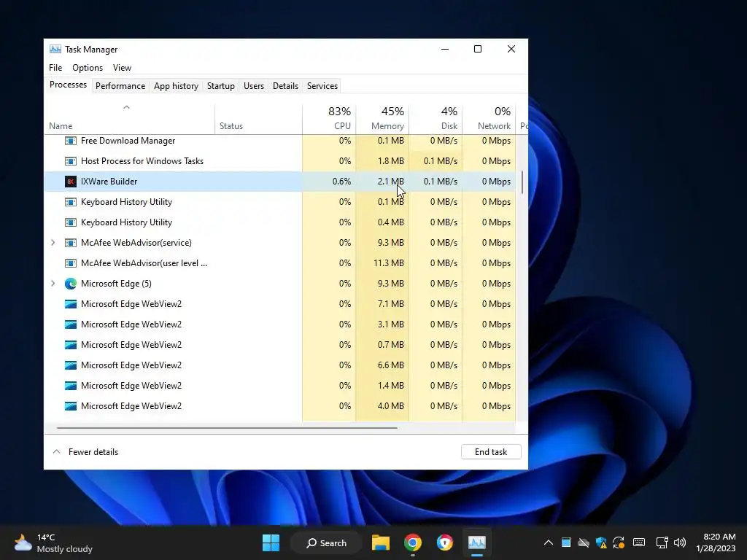Expand the Microsoft Edge (5) process group
The width and height of the screenshot is (747, 560).
coord(53,284)
